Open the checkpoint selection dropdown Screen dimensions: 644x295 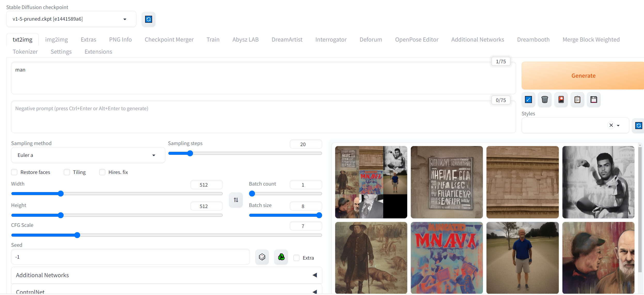[x=71, y=19]
